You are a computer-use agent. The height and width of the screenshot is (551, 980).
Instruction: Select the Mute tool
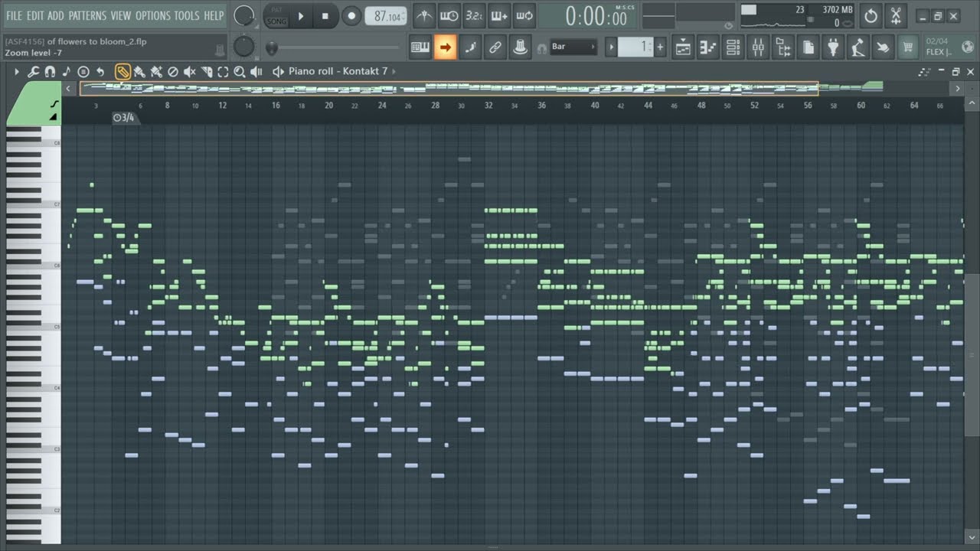(190, 71)
